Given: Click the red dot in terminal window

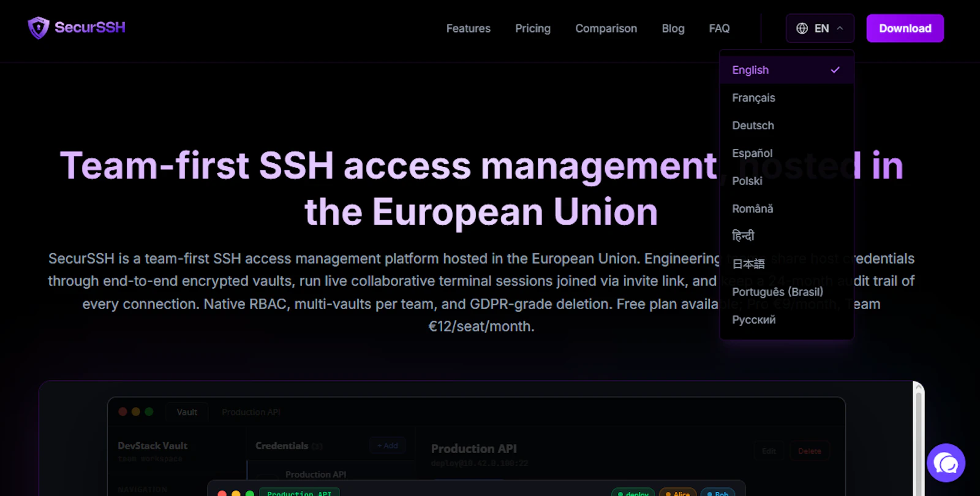Looking at the screenshot, I should (x=222, y=494).
